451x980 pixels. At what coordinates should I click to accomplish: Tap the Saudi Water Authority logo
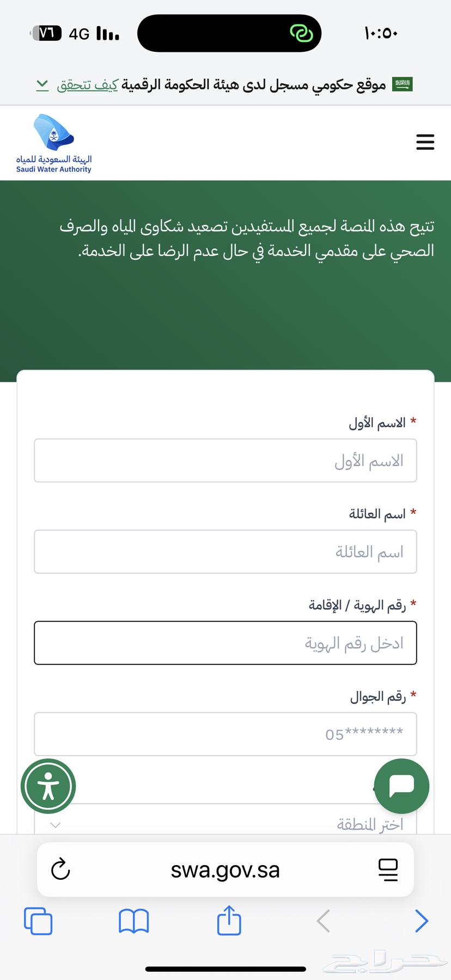(x=54, y=144)
